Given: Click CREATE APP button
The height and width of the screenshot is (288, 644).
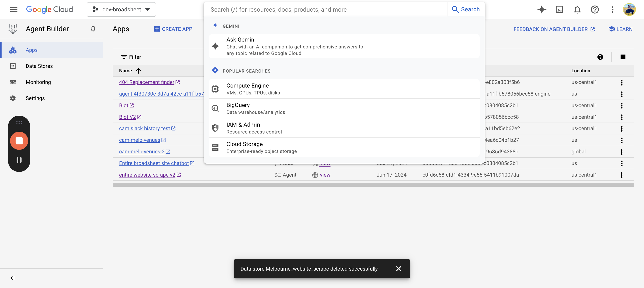Looking at the screenshot, I should [173, 29].
